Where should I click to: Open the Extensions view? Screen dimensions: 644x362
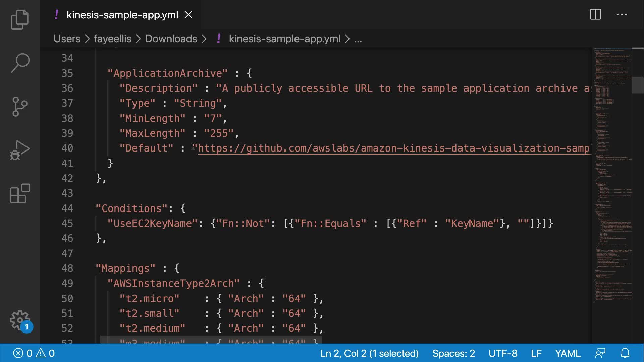pos(20,194)
